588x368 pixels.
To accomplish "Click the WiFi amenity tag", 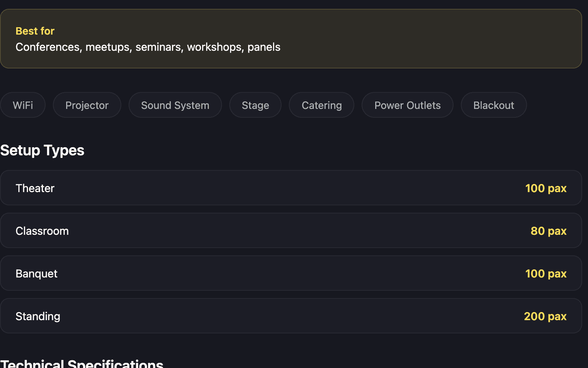I will click(23, 105).
